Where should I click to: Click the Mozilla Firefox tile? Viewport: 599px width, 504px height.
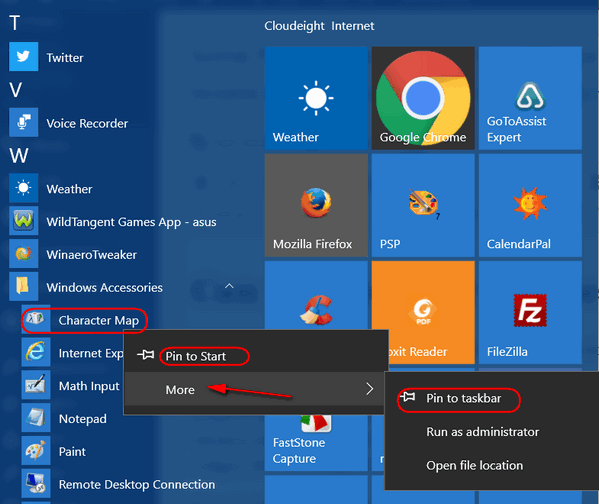point(316,205)
